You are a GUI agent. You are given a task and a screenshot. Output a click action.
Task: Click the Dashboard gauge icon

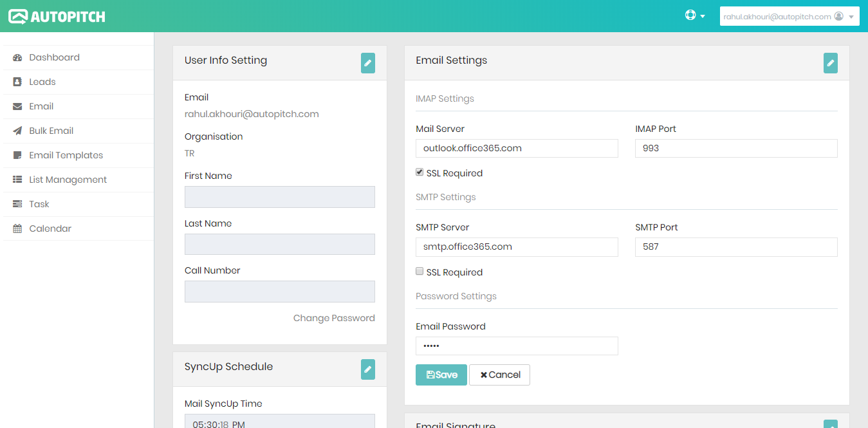(x=17, y=57)
